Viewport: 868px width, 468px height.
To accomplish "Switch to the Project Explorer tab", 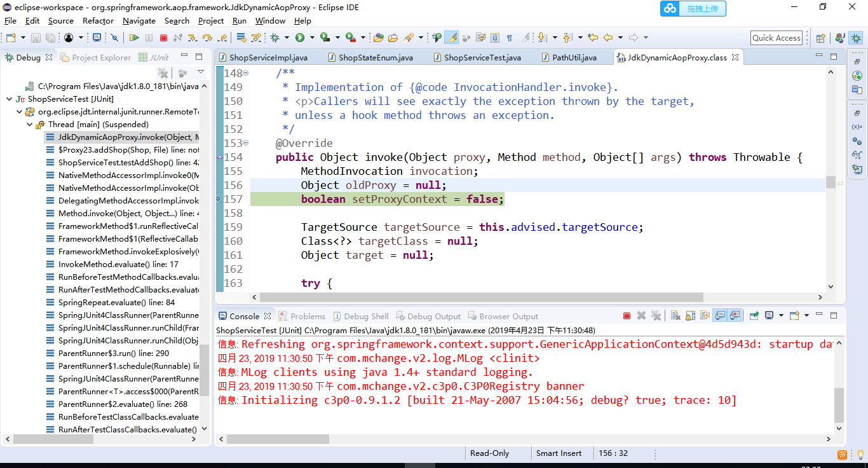I will coord(96,57).
